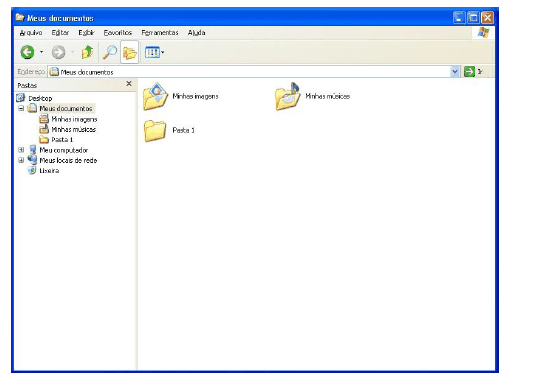Expand the Meu computador tree node
The height and width of the screenshot is (373, 551).
pos(21,150)
